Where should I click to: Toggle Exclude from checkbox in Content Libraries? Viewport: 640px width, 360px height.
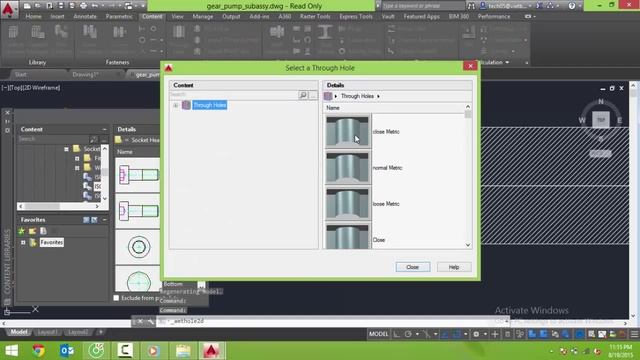116,298
